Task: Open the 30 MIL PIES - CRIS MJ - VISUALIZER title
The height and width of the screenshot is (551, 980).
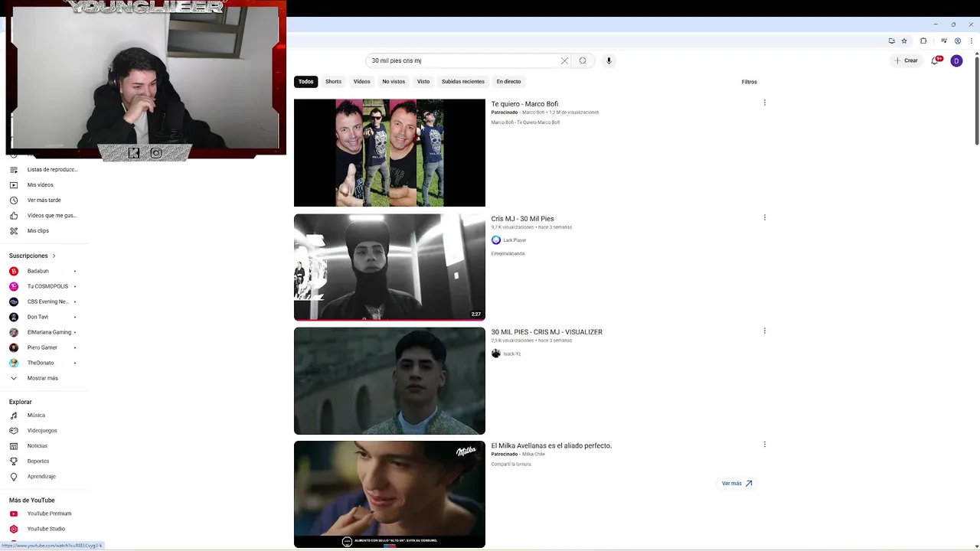Action: pyautogui.click(x=547, y=332)
